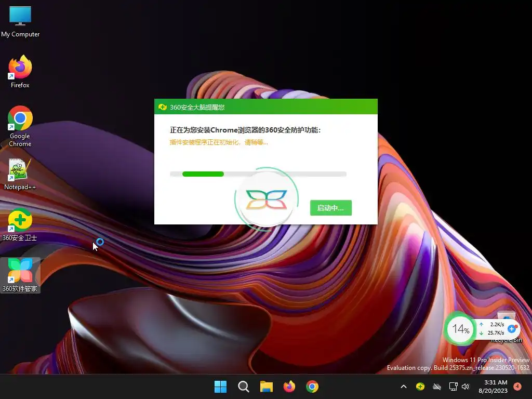Open the Windows Start menu
Image resolution: width=532 pixels, height=399 pixels.
click(220, 387)
